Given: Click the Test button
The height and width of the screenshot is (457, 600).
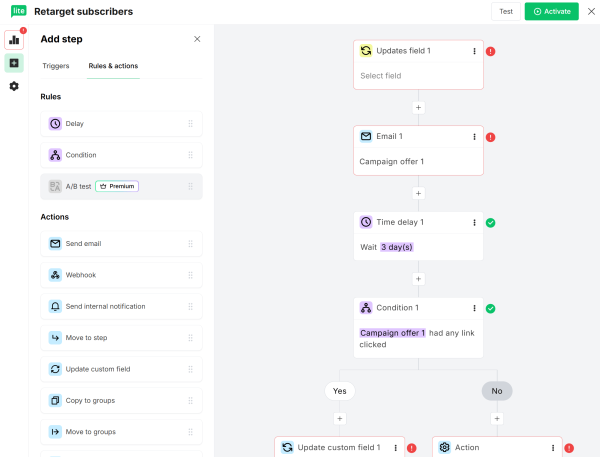Looking at the screenshot, I should pos(506,11).
